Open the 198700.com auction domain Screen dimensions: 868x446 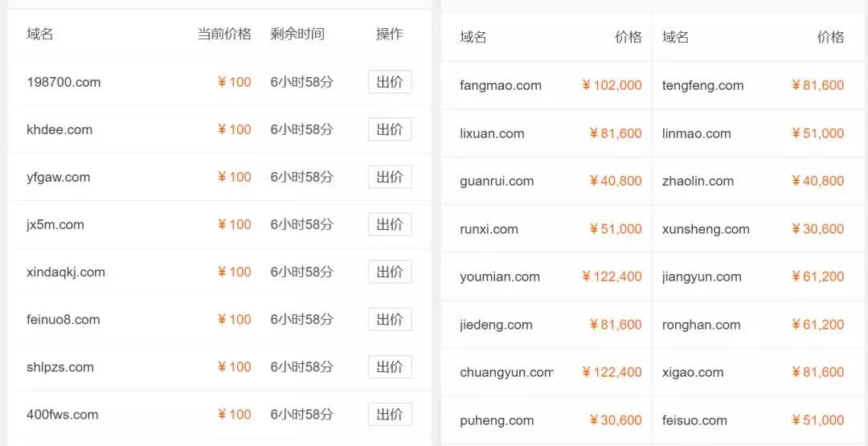coord(63,83)
